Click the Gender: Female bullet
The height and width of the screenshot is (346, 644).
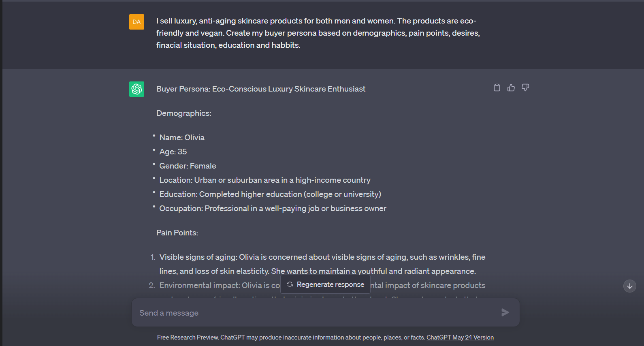[188, 166]
